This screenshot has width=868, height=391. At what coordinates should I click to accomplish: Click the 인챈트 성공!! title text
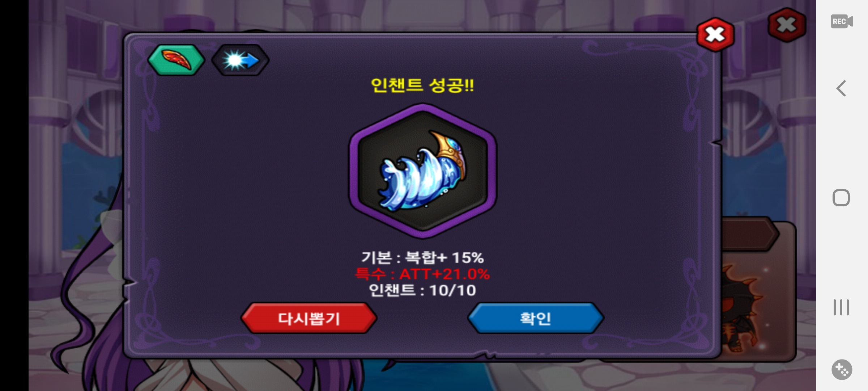pos(422,85)
